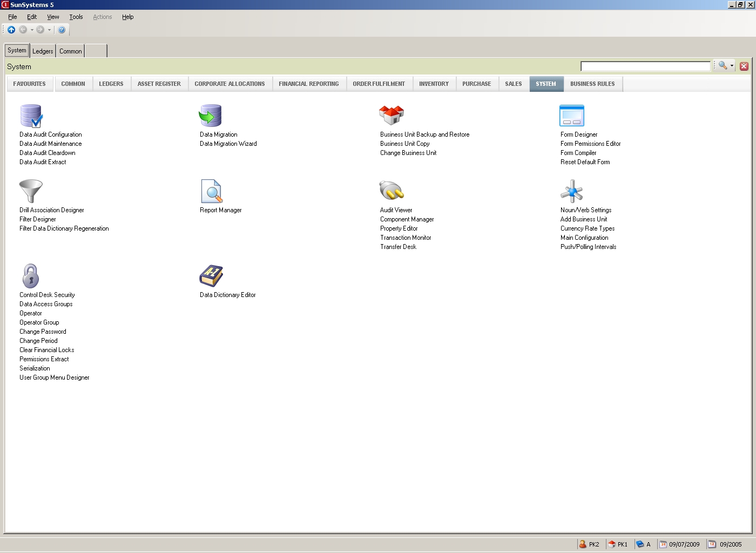Viewport: 756px width, 553px height.
Task: Open Filter Data Dictionary Regeneration
Action: click(64, 228)
